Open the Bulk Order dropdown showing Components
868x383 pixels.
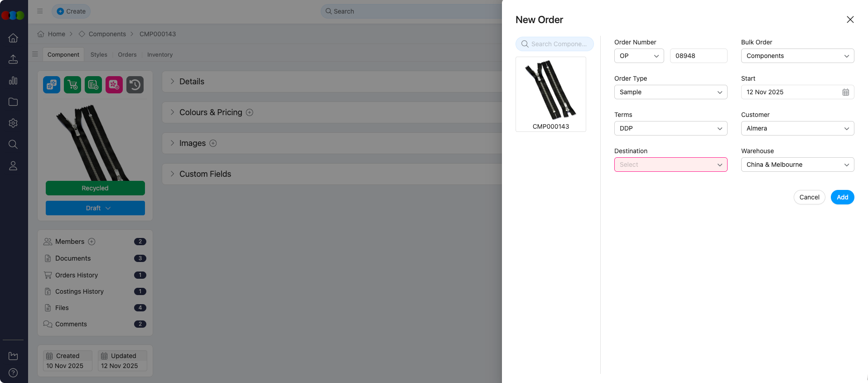pos(797,56)
